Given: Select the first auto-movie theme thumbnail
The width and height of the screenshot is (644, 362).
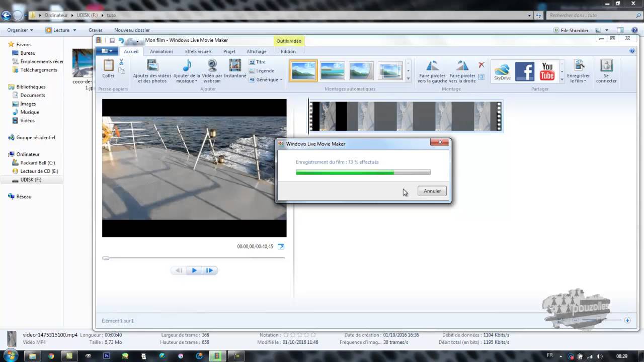Looking at the screenshot, I should tap(303, 71).
